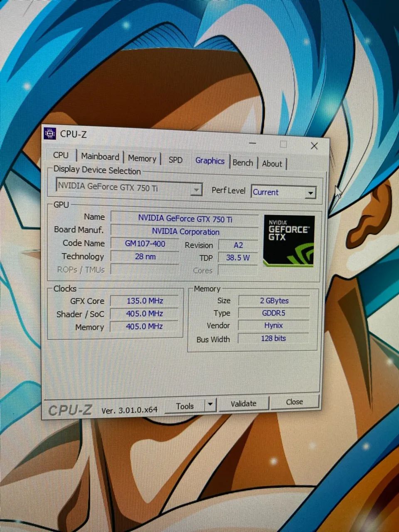Image resolution: width=399 pixels, height=532 pixels.
Task: Click the Bus Width 128 bits value
Action: coord(273,338)
